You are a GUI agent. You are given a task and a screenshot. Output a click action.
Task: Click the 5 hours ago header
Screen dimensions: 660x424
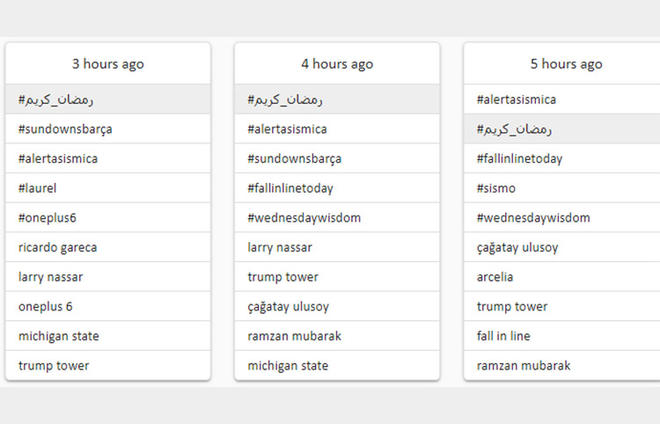(x=566, y=64)
